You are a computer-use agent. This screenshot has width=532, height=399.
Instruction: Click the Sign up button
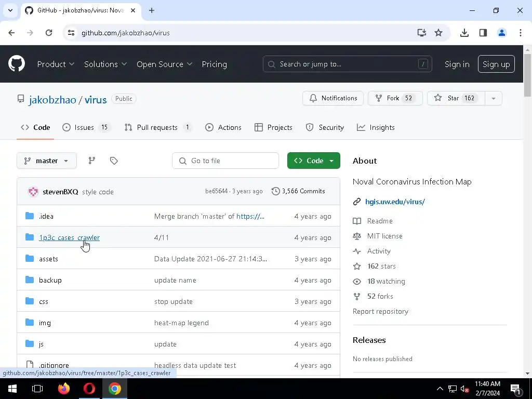point(496,64)
